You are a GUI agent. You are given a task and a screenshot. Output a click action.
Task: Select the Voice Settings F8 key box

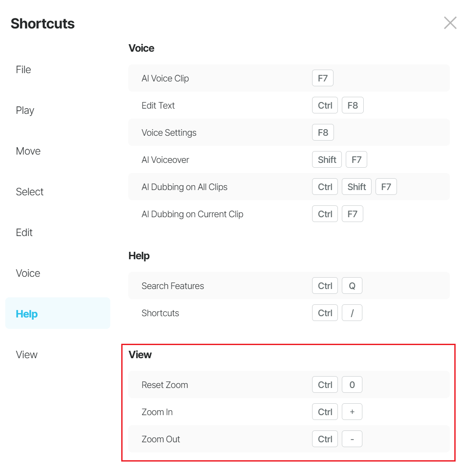pos(323,132)
